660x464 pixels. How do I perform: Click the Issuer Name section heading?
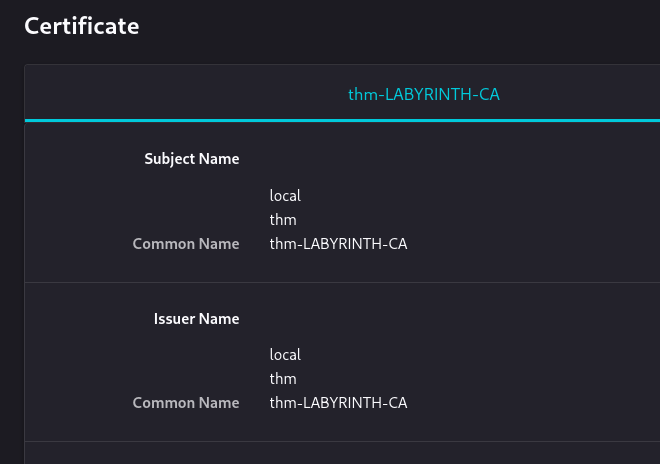[x=196, y=319]
